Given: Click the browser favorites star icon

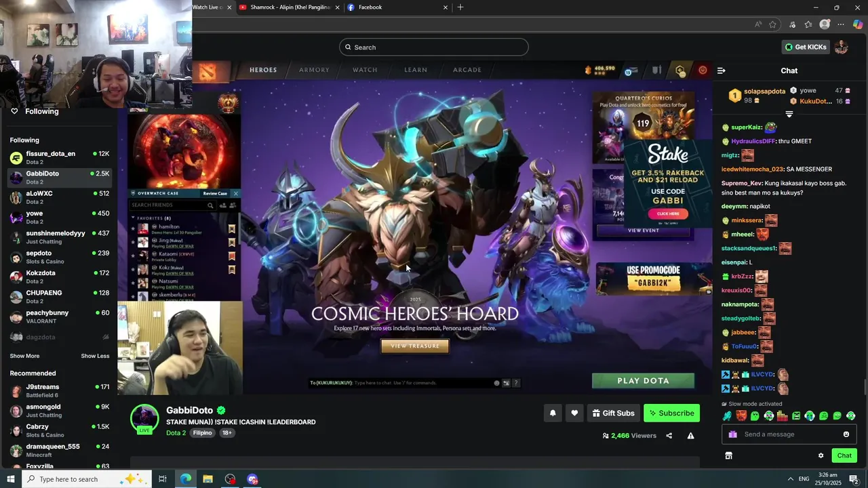Looking at the screenshot, I should pyautogui.click(x=772, y=24).
